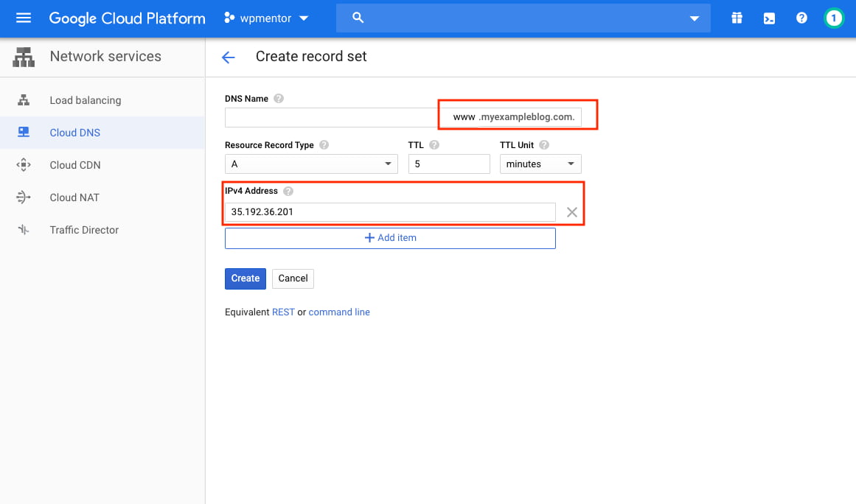Click the Cloud NAT sidebar icon
Screen dimensions: 856x504
coord(24,197)
